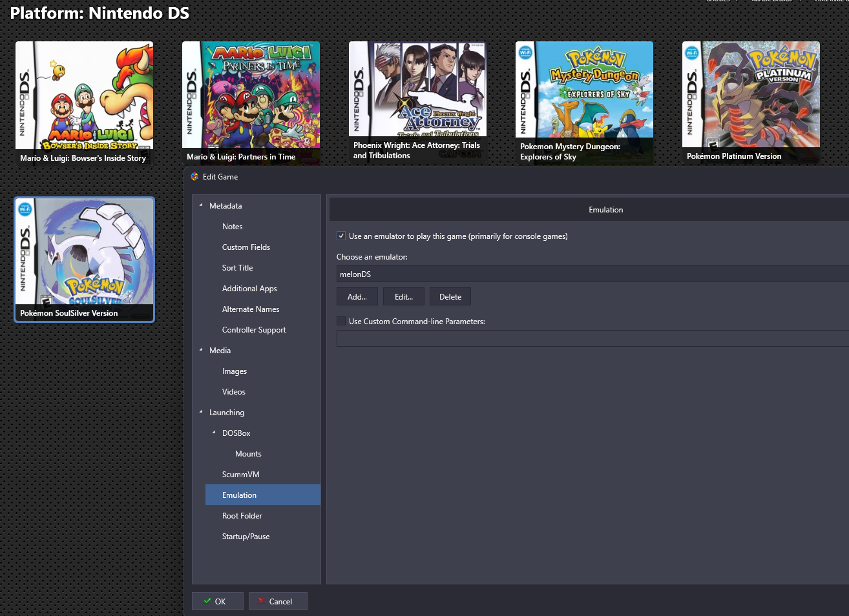Viewport: 849px width, 616px height.
Task: Click the Media tree label
Action: pos(220,351)
